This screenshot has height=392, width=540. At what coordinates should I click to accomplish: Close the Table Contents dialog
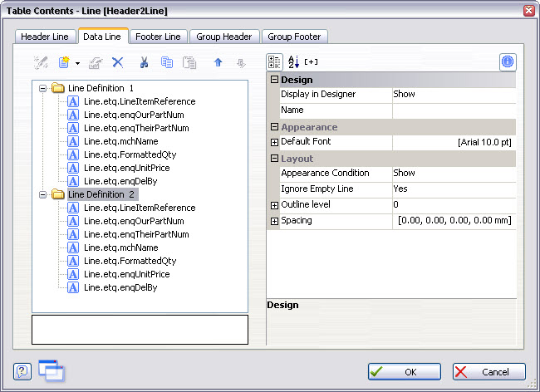click(x=529, y=10)
